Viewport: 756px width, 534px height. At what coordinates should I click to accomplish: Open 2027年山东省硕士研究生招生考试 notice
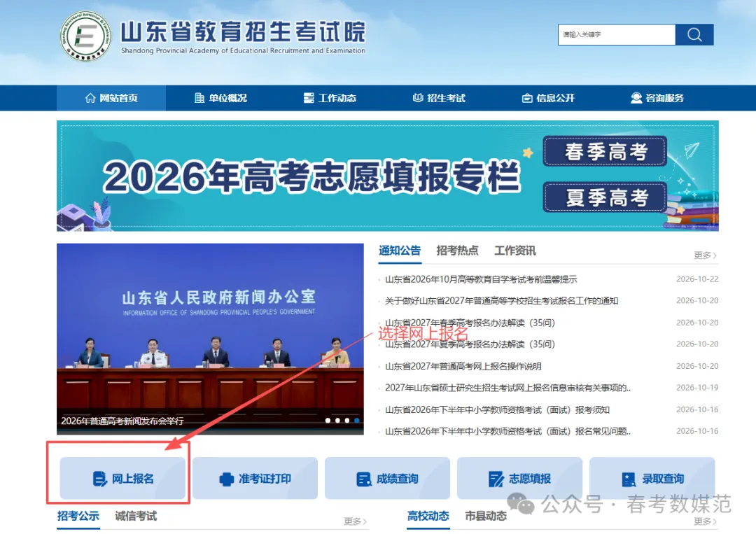click(507, 388)
